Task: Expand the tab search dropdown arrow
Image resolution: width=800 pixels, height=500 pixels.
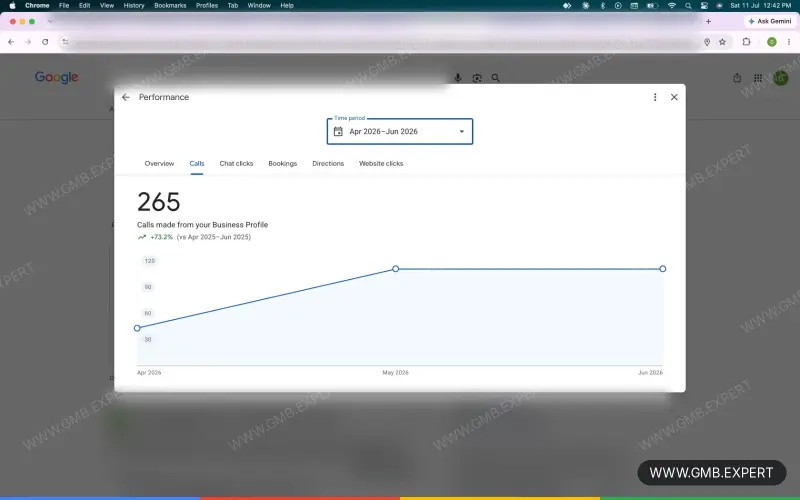Action: [x=50, y=21]
